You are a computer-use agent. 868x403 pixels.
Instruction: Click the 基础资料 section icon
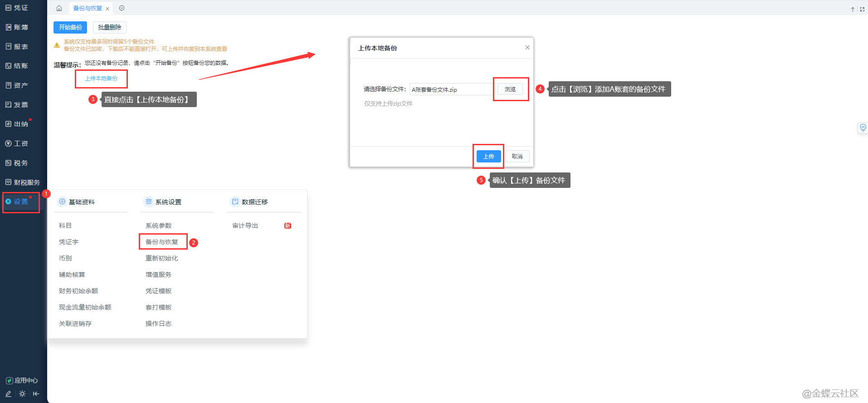tap(62, 201)
